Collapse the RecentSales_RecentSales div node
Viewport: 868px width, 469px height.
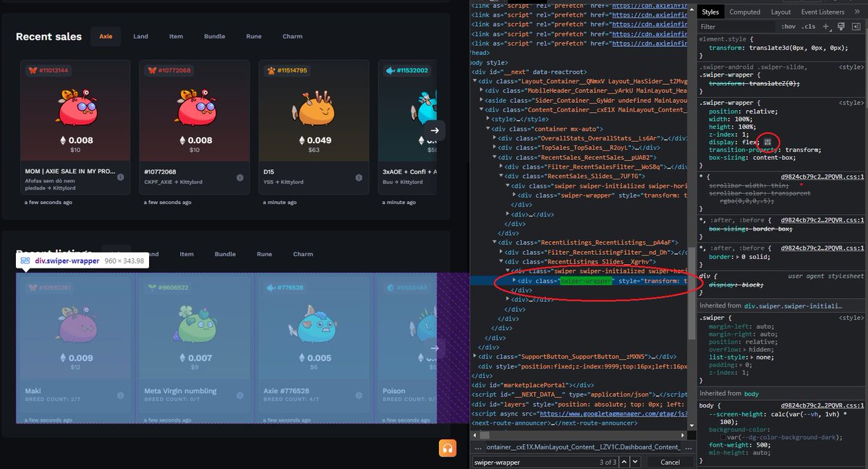click(x=495, y=156)
